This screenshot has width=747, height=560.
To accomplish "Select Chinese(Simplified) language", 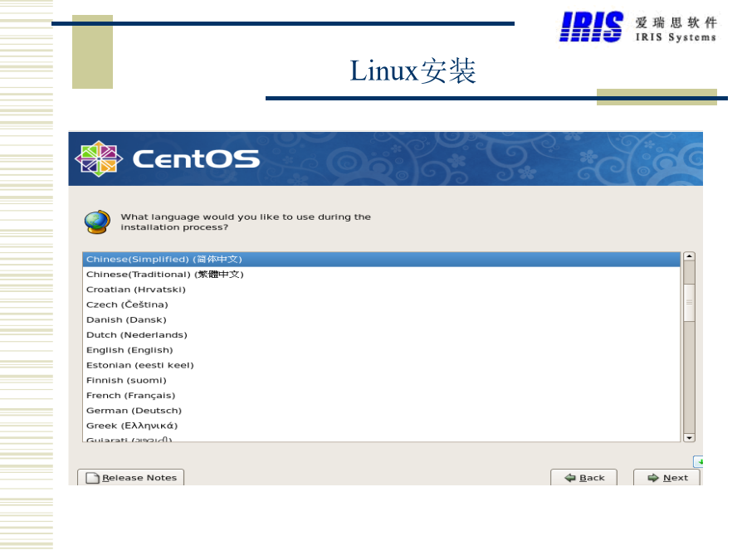I will pos(381,260).
